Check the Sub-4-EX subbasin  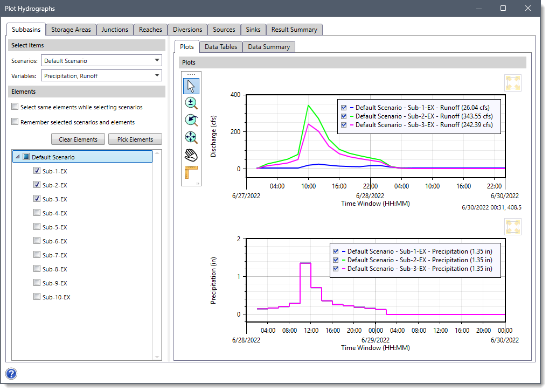point(37,213)
